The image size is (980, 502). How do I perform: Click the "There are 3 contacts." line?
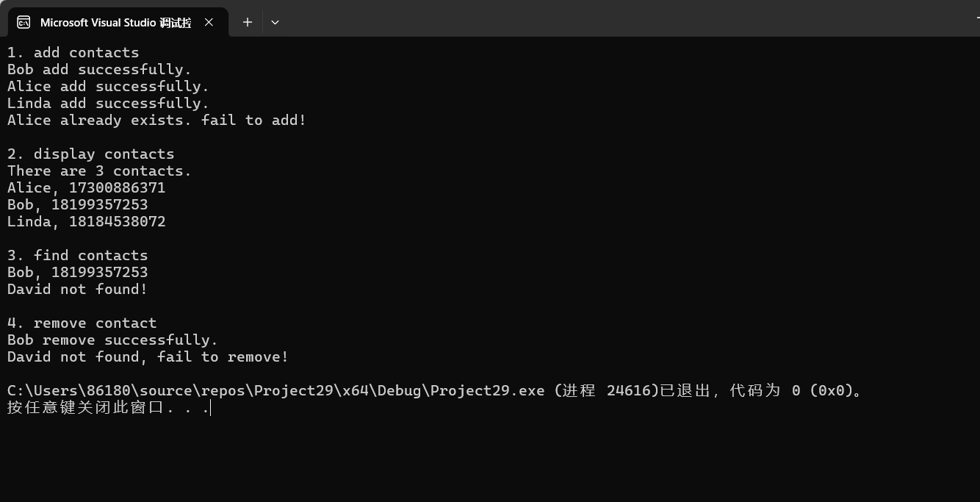coord(99,171)
